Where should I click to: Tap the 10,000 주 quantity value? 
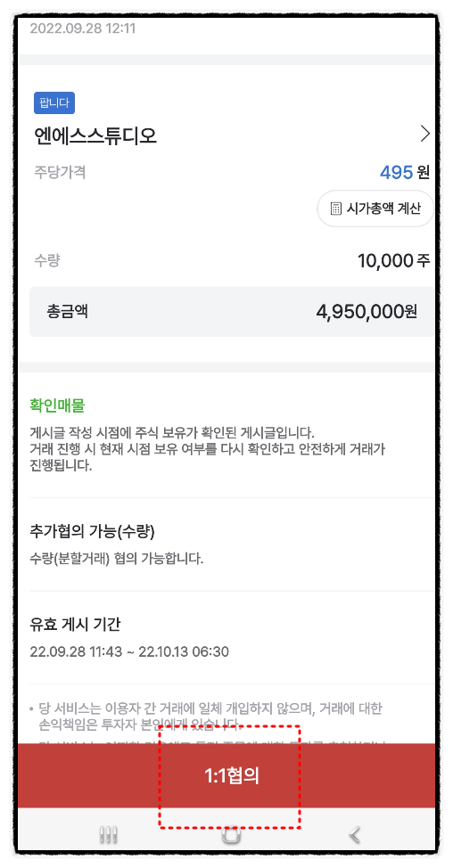click(394, 260)
